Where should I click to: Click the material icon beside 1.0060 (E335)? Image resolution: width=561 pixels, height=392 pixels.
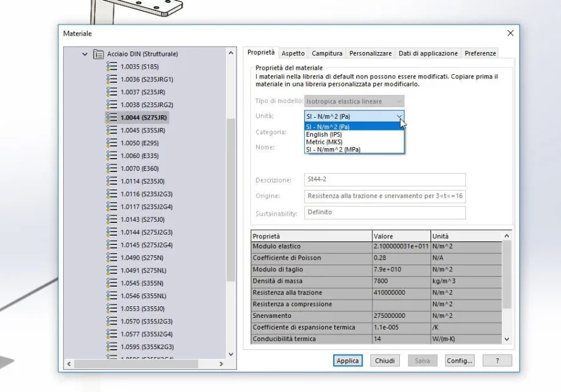[111, 156]
